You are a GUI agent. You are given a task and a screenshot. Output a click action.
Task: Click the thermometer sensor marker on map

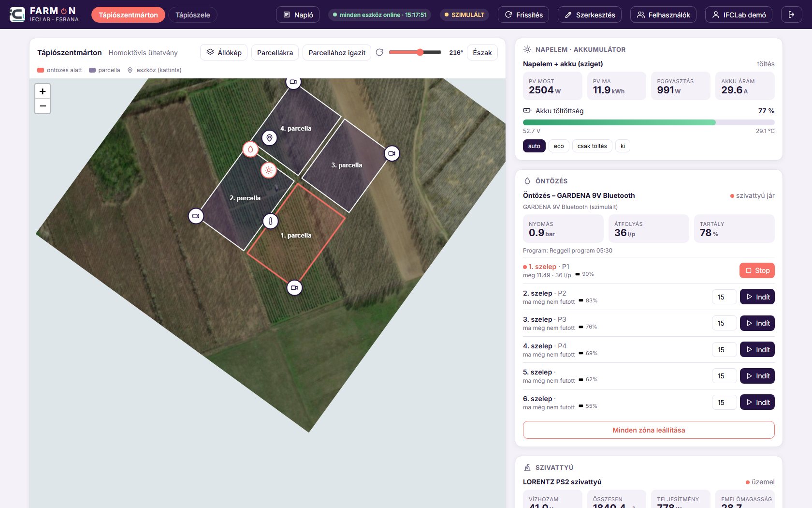tap(271, 221)
